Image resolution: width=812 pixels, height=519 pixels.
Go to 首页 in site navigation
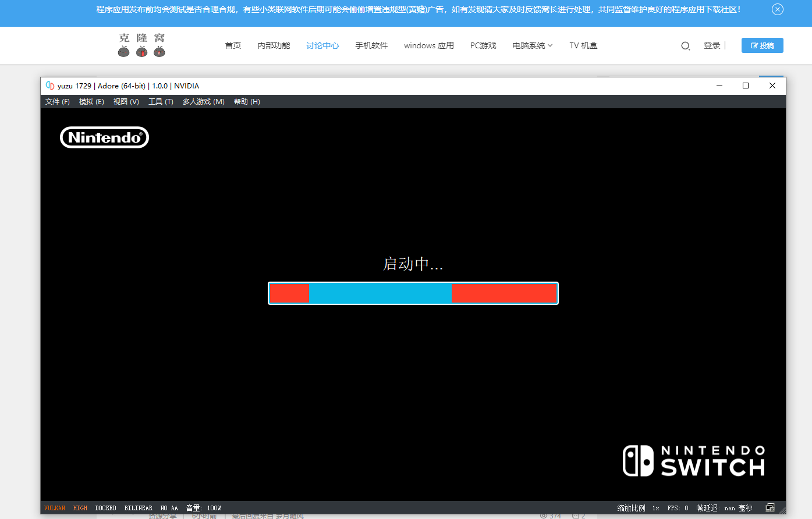(x=233, y=45)
